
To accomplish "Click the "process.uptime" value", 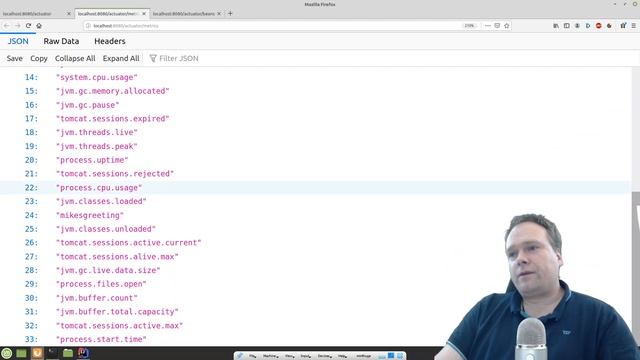I will tap(92, 160).
